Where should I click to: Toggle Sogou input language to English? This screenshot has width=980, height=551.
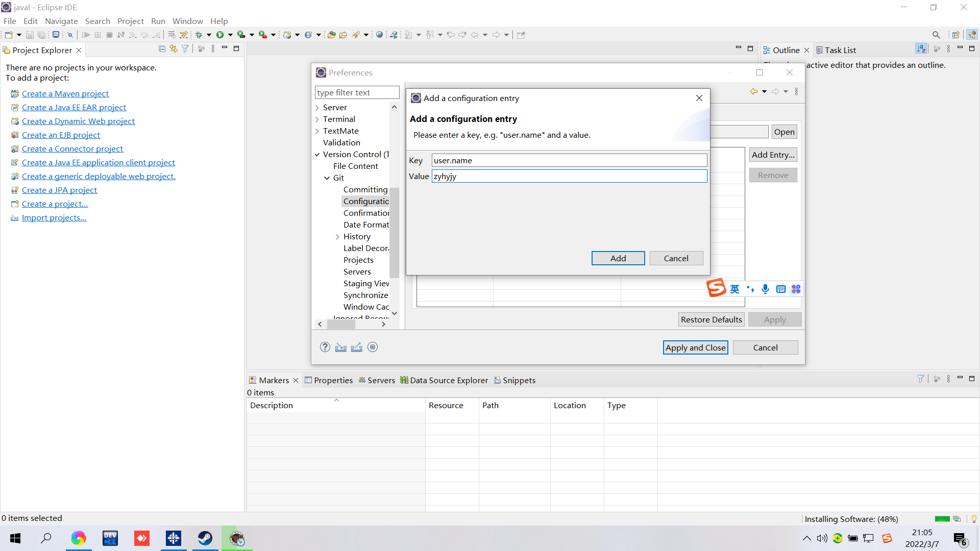coord(734,289)
